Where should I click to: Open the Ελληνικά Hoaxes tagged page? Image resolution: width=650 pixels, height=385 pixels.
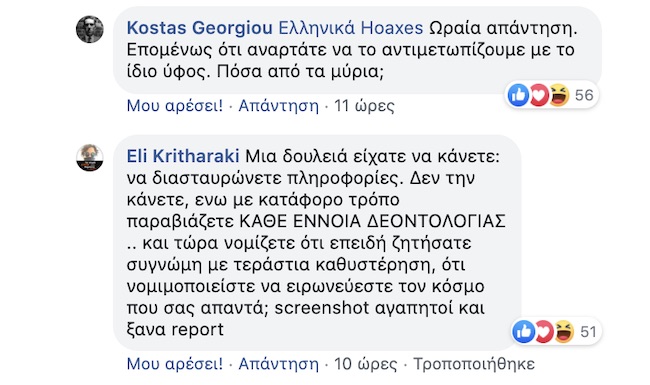click(x=351, y=28)
